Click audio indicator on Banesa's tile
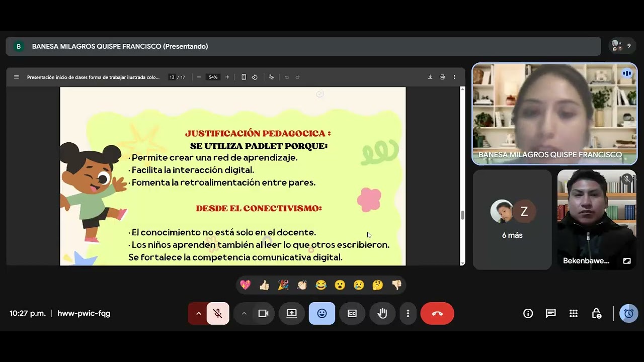This screenshot has width=644, height=362. click(627, 73)
